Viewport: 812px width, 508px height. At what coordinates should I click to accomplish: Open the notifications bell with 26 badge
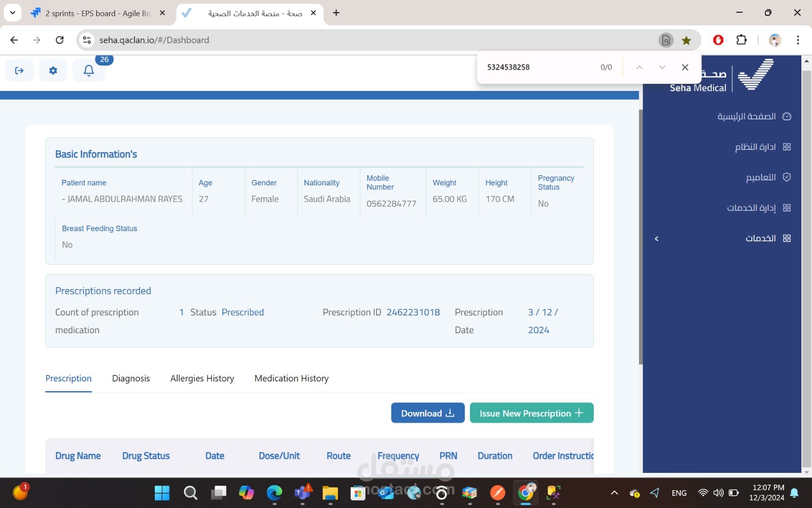[89, 71]
